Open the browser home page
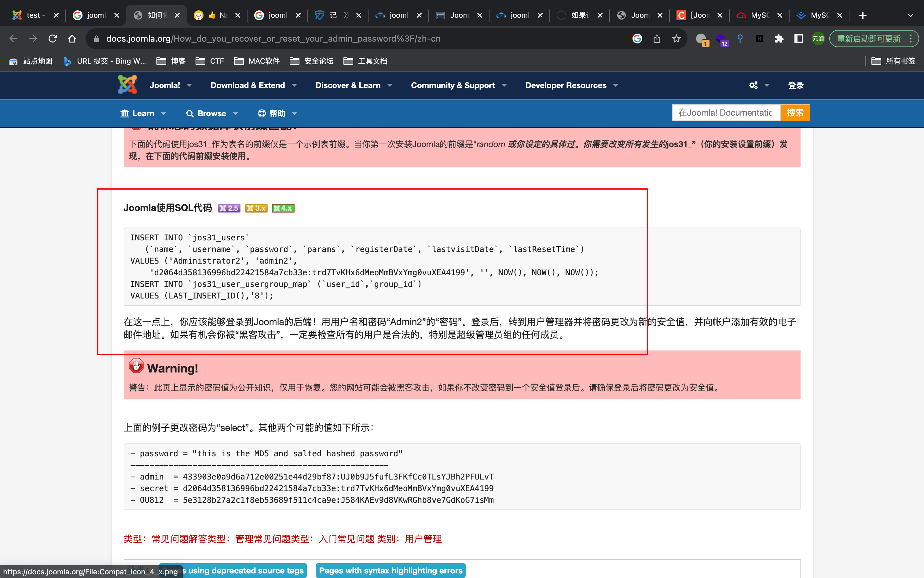This screenshot has height=578, width=924. (72, 39)
